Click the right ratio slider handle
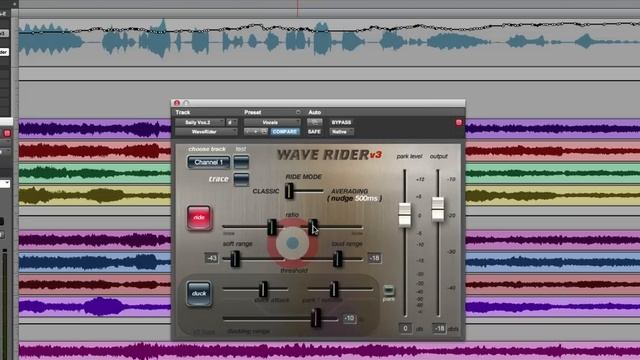640x360 pixels. tap(313, 227)
